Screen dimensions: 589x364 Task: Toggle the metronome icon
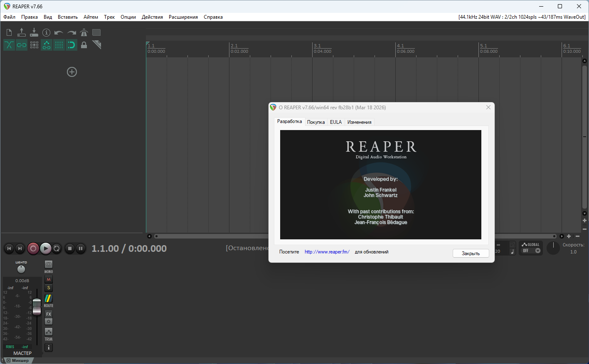click(84, 32)
